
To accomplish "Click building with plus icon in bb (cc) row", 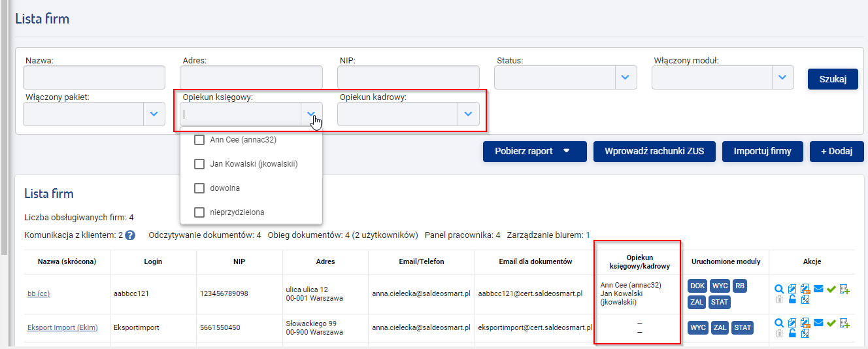I will tap(844, 289).
